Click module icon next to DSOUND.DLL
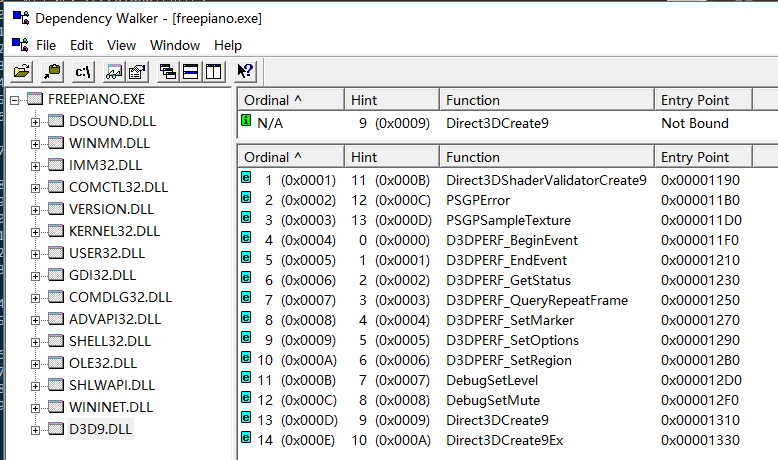778x460 pixels. (x=56, y=121)
